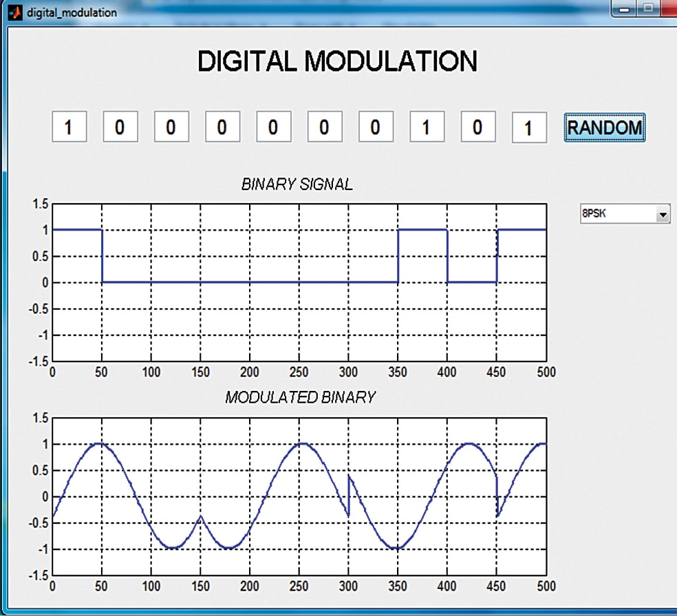Screen dimensions: 677x616
Task: Focus the seventh bit input field
Action: (x=376, y=128)
